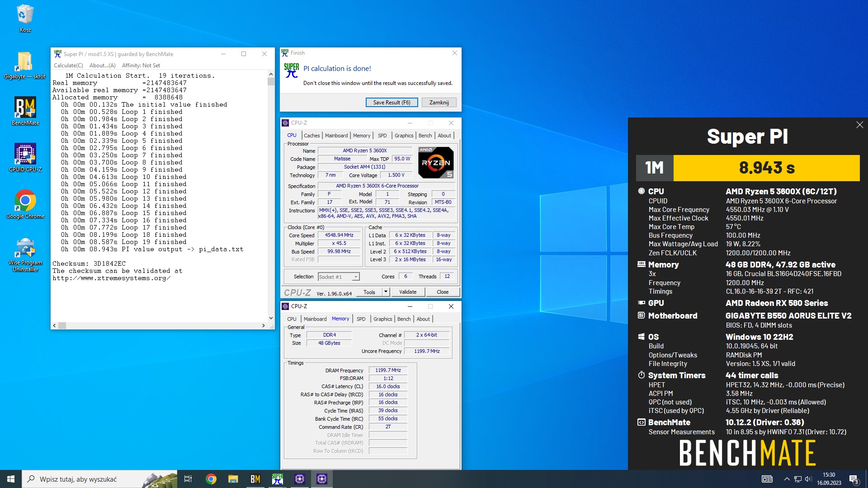Click the Affinity: Not Set menu item
Screen dimensions: 868x488
click(141, 66)
